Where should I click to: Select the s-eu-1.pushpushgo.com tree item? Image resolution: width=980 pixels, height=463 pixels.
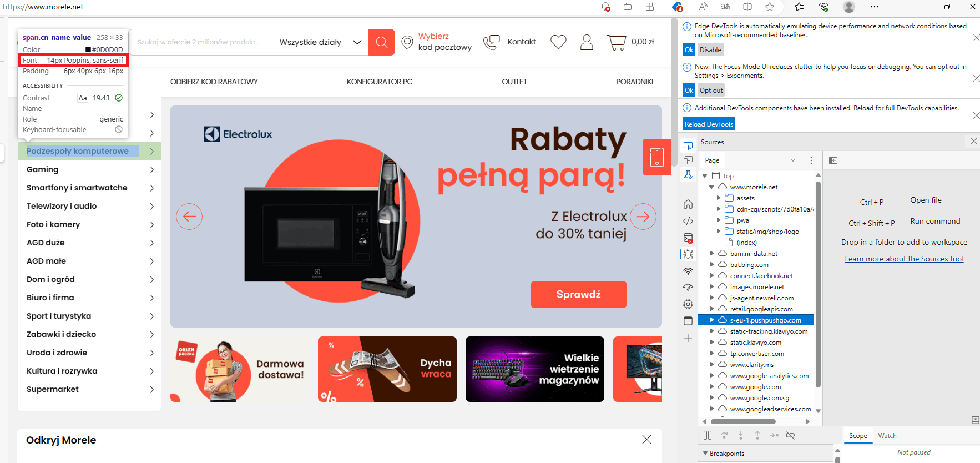[x=757, y=320]
